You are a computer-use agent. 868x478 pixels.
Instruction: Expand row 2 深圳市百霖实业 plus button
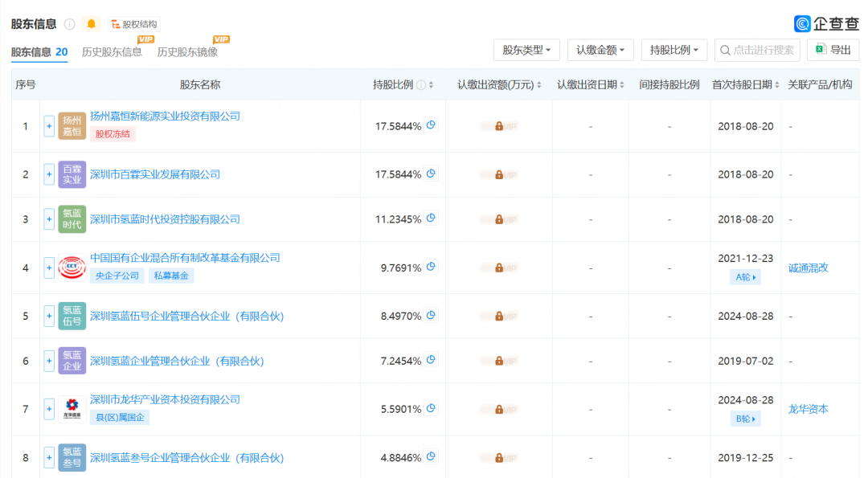(x=49, y=174)
